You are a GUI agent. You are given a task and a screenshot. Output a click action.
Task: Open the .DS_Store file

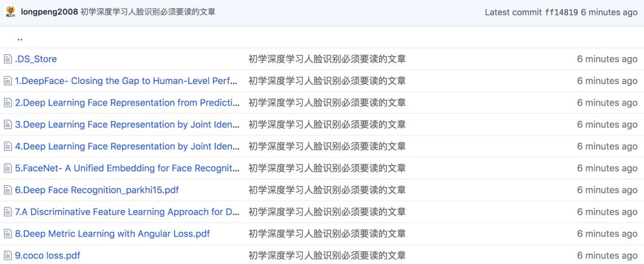36,59
